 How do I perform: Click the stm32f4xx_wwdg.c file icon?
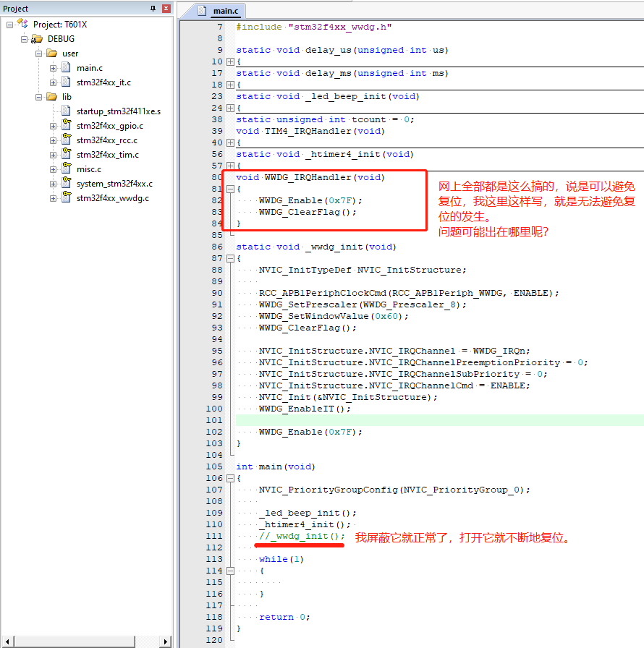click(x=67, y=197)
